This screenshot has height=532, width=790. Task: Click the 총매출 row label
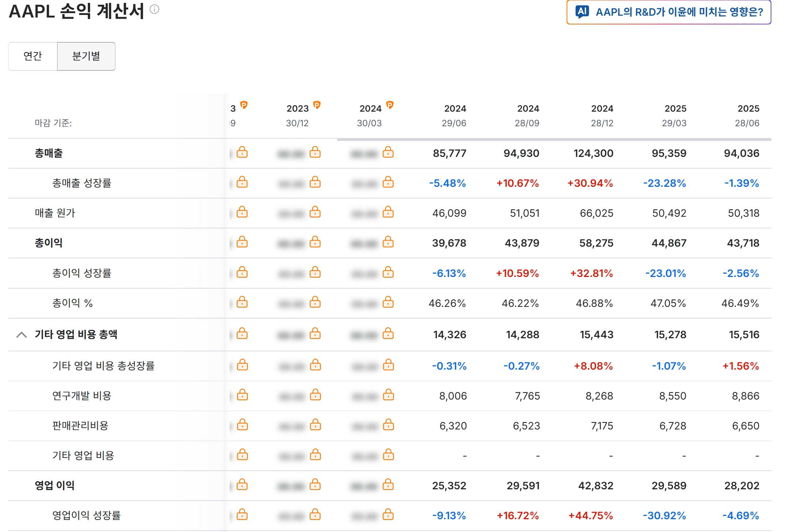tap(49, 153)
